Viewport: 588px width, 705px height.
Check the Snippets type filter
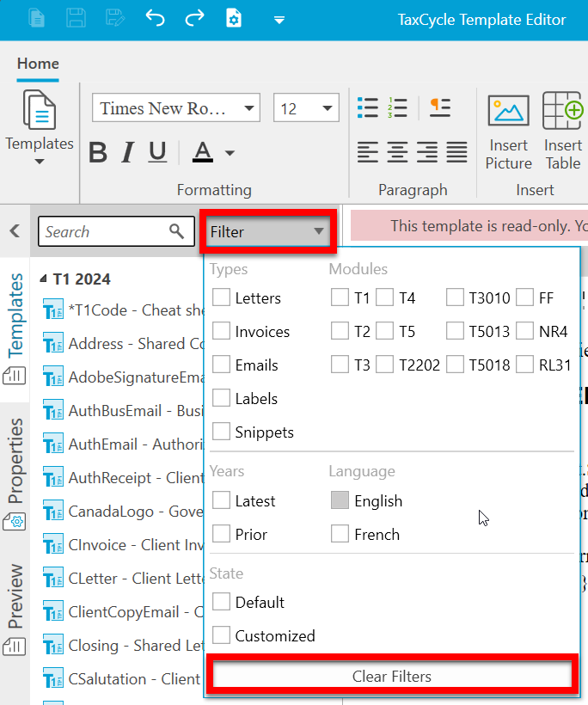pos(221,432)
